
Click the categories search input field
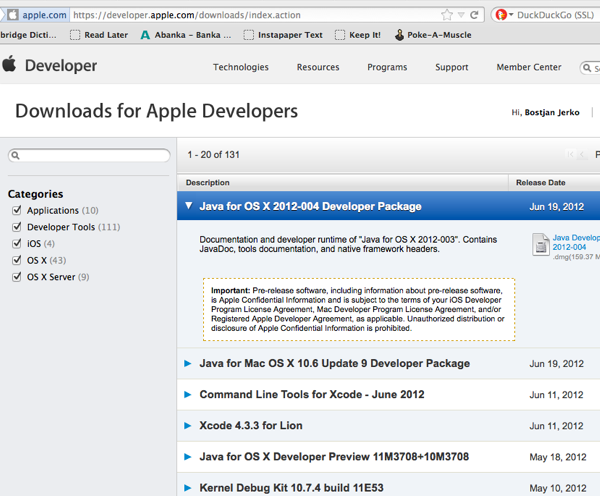pos(89,155)
